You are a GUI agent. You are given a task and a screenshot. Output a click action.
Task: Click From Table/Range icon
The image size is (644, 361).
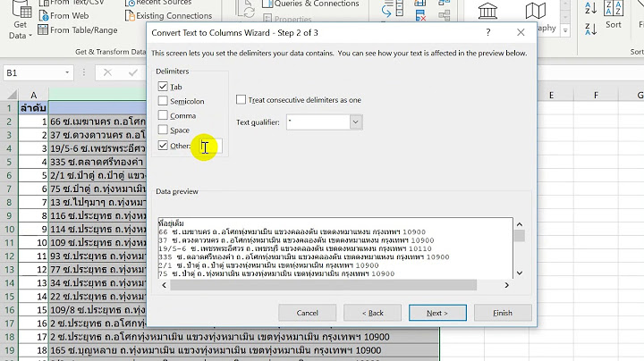point(43,30)
